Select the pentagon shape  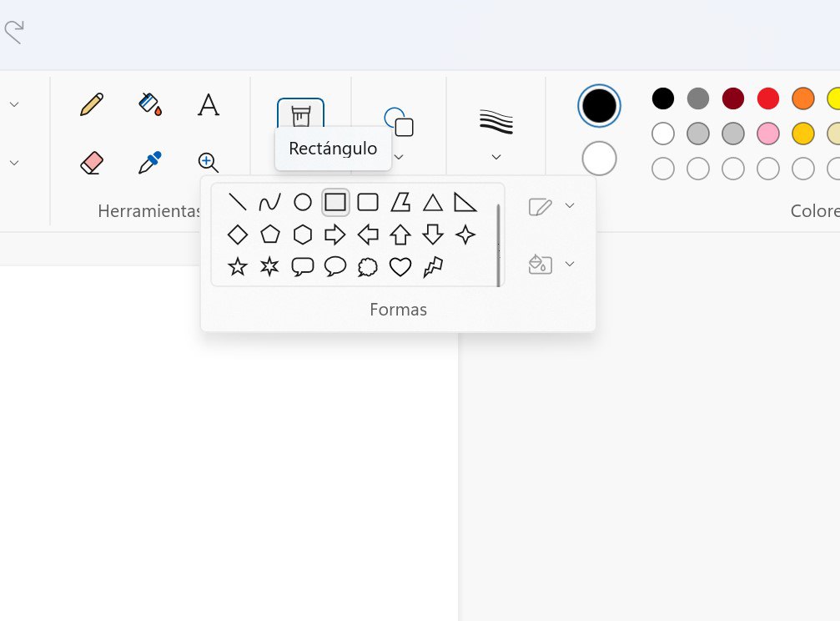click(269, 235)
